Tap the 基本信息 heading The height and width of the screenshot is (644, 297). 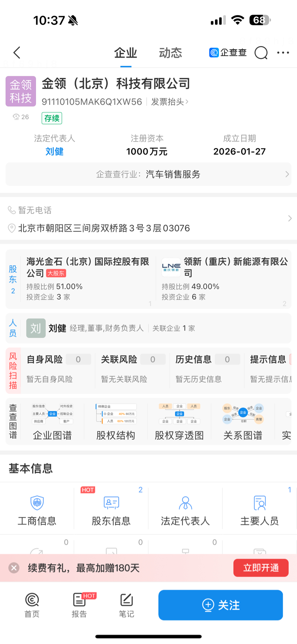click(31, 468)
